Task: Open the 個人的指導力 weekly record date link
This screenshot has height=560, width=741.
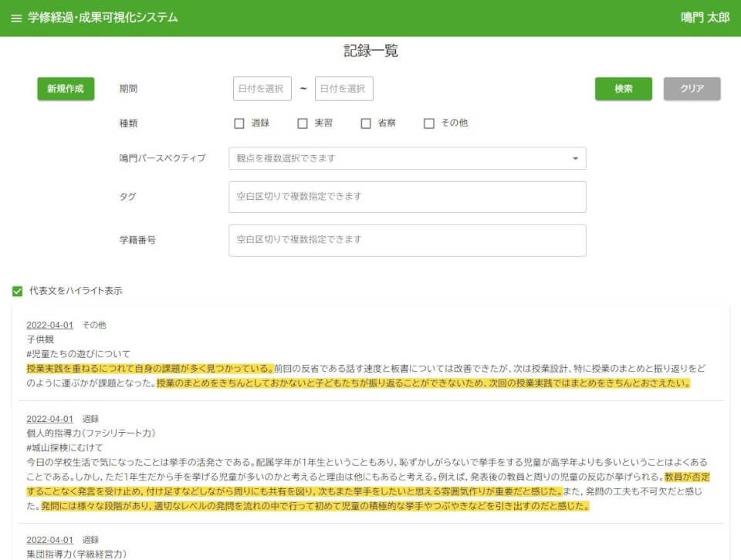Action: [x=50, y=420]
